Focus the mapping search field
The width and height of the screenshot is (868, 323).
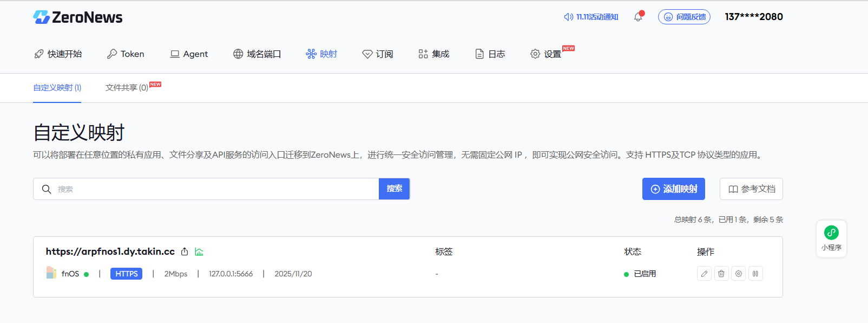[x=211, y=189]
